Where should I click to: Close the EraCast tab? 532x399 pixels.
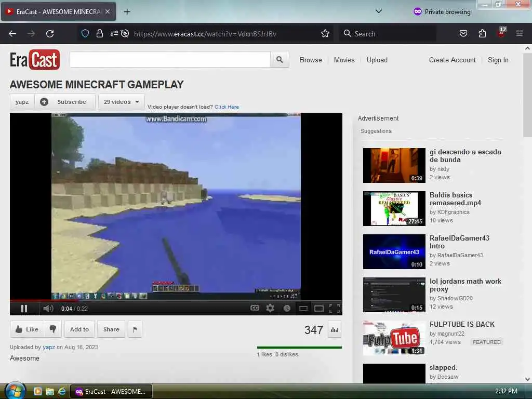108,11
